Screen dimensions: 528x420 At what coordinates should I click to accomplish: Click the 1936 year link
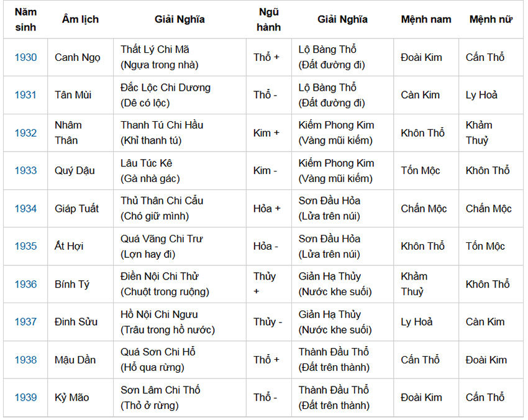25,284
